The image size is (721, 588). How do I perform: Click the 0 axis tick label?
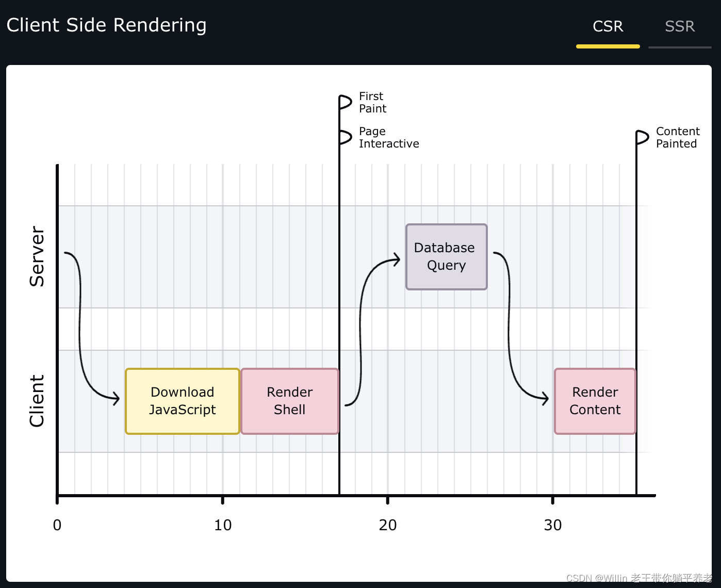[x=57, y=525]
